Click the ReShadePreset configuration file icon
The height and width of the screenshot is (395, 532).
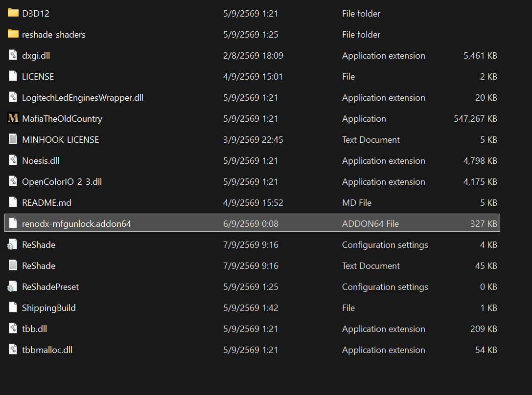pos(12,286)
